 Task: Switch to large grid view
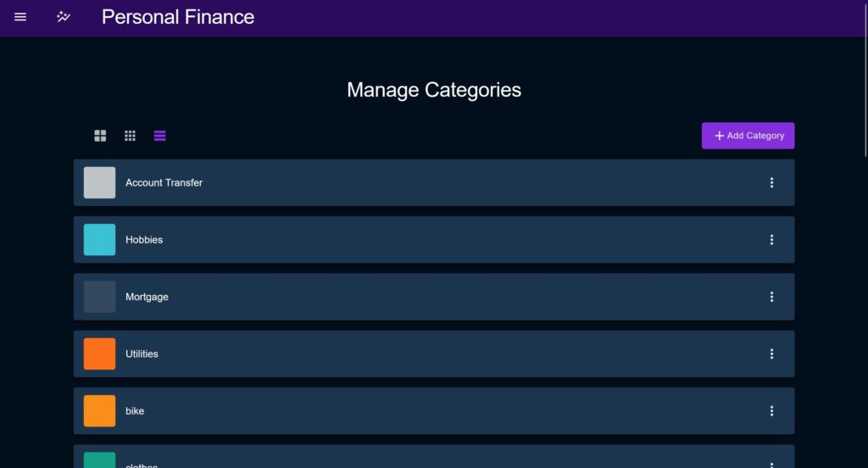[100, 136]
